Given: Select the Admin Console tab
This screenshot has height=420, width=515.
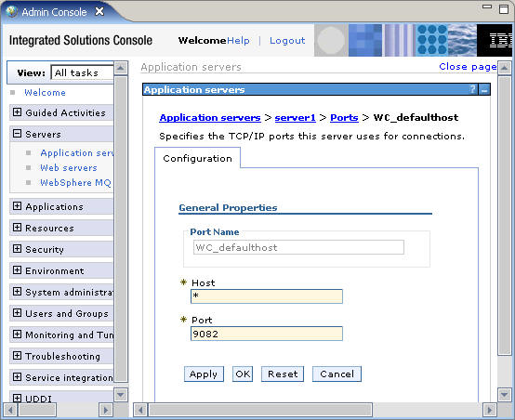Looking at the screenshot, I should (x=54, y=12).
